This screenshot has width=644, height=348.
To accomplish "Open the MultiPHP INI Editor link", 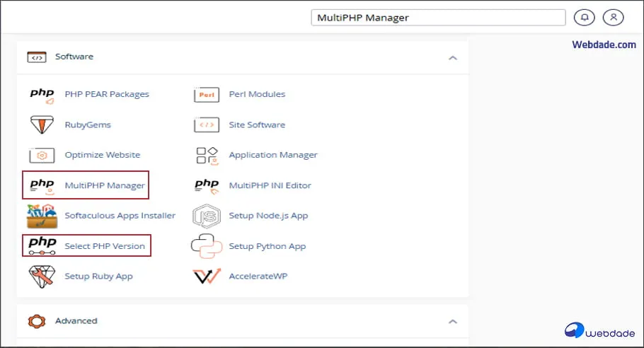I will [270, 185].
